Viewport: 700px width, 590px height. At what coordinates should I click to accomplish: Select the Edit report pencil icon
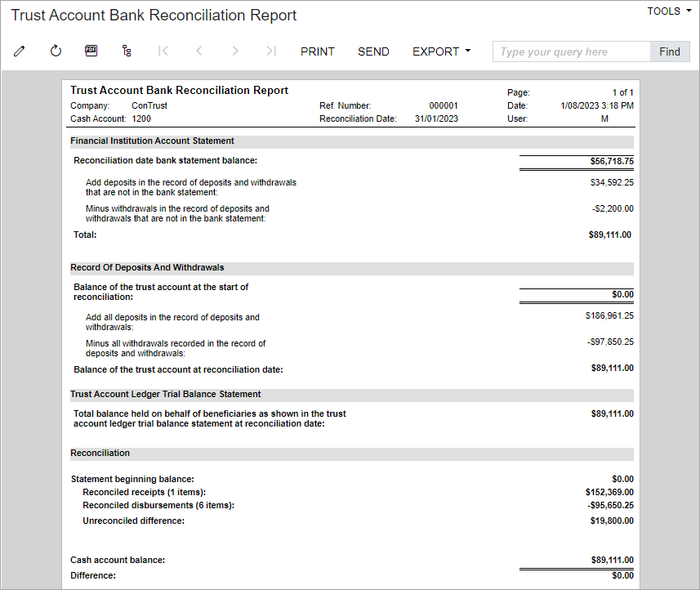pyautogui.click(x=19, y=51)
